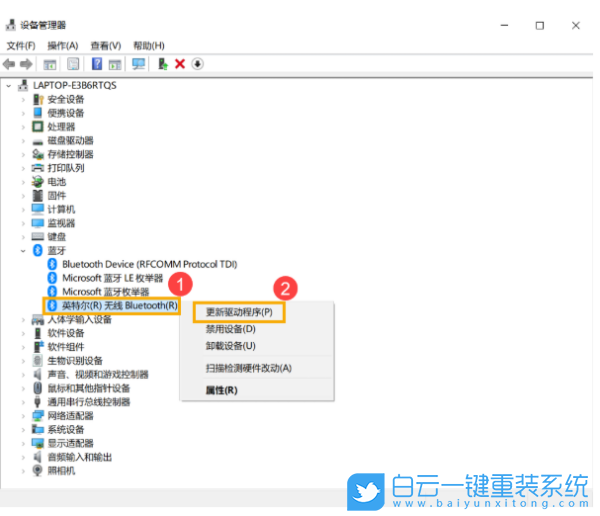Open the 操作(A) menu

coord(63,46)
